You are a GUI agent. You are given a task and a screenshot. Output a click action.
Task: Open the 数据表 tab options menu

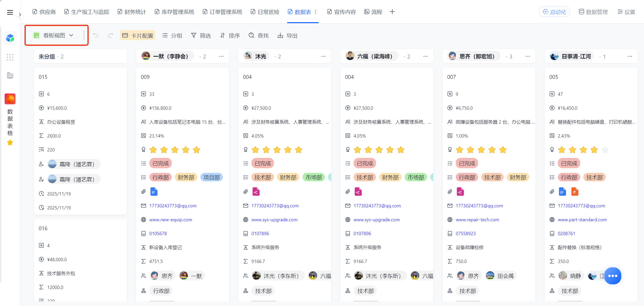pyautogui.click(x=316, y=12)
